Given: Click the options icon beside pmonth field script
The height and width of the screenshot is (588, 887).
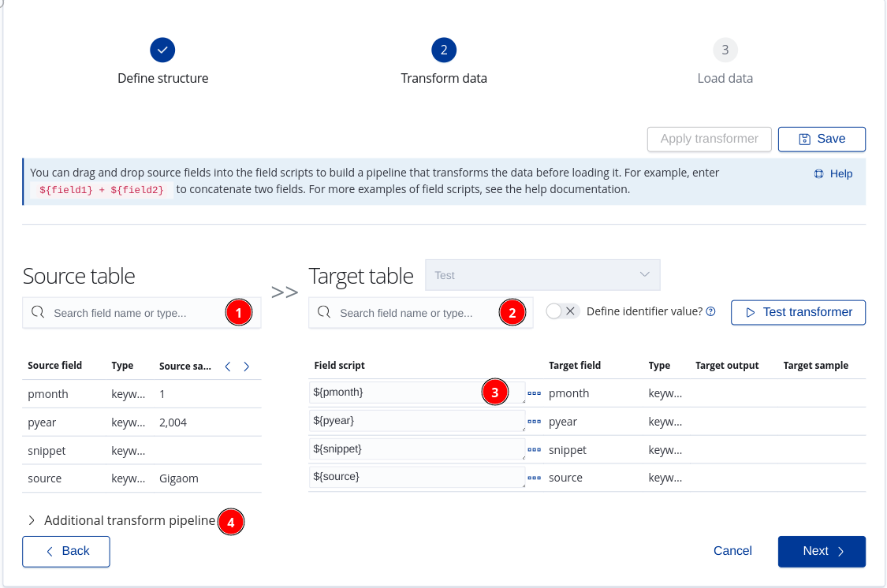Looking at the screenshot, I should [535, 393].
